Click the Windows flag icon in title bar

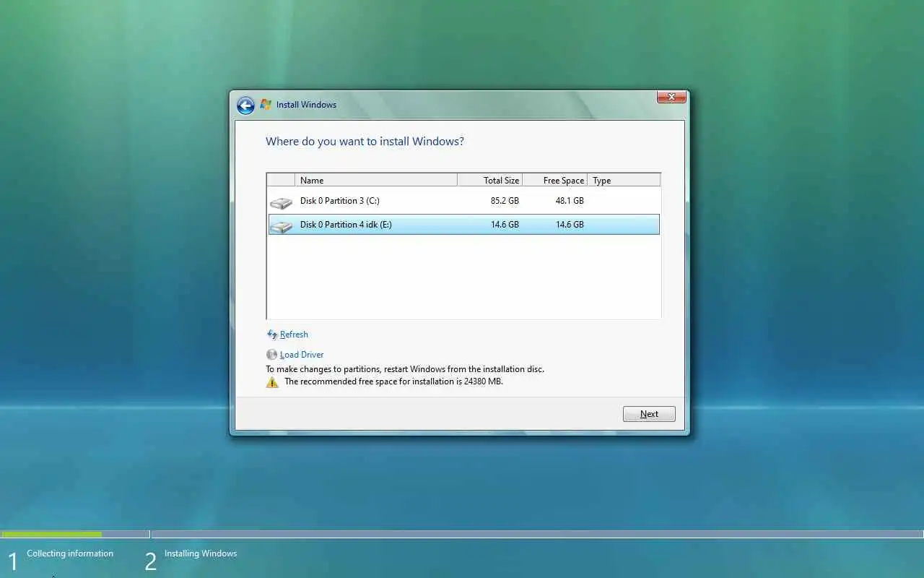coord(266,105)
